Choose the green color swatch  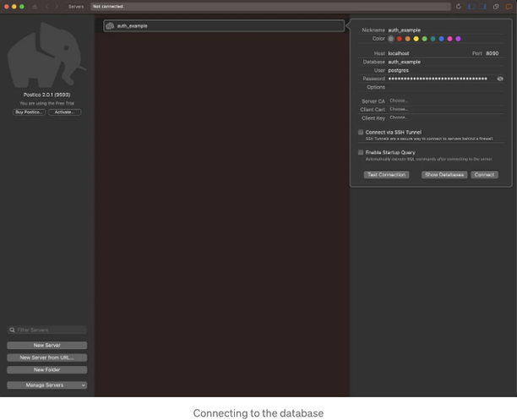(425, 39)
